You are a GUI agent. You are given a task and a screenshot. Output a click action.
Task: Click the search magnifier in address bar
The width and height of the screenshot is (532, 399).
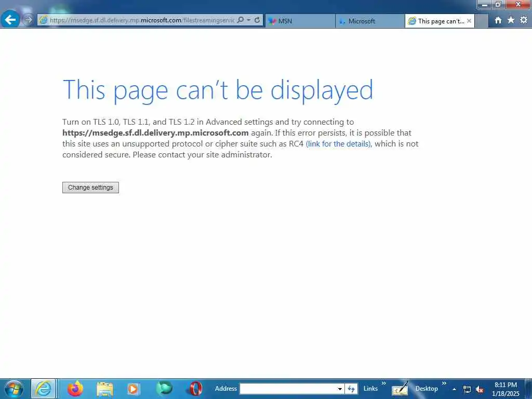click(240, 20)
